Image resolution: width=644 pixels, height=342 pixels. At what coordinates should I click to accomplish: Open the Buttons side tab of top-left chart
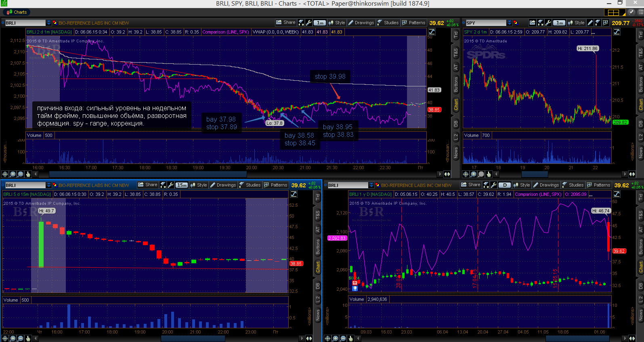point(456,85)
